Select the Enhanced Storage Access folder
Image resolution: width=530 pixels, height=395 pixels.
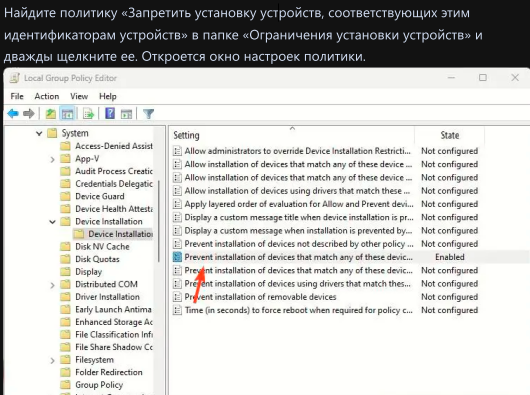[106, 322]
